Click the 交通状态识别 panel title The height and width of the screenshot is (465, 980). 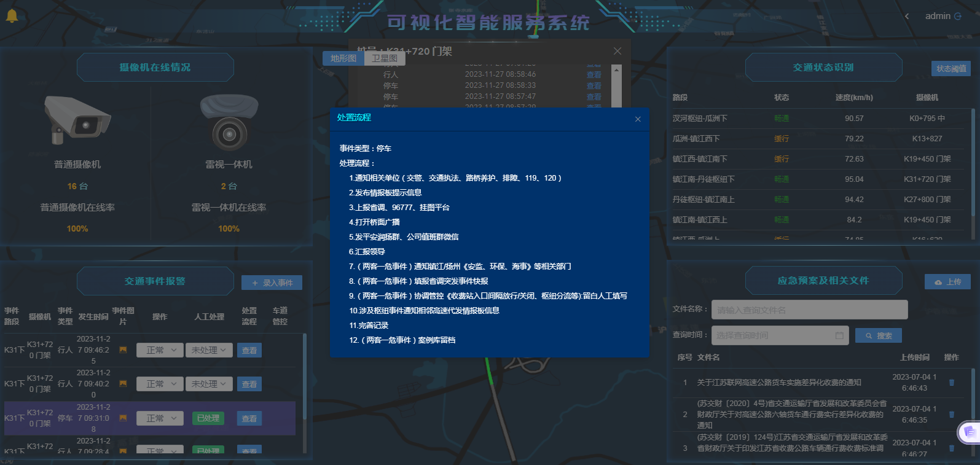(823, 67)
